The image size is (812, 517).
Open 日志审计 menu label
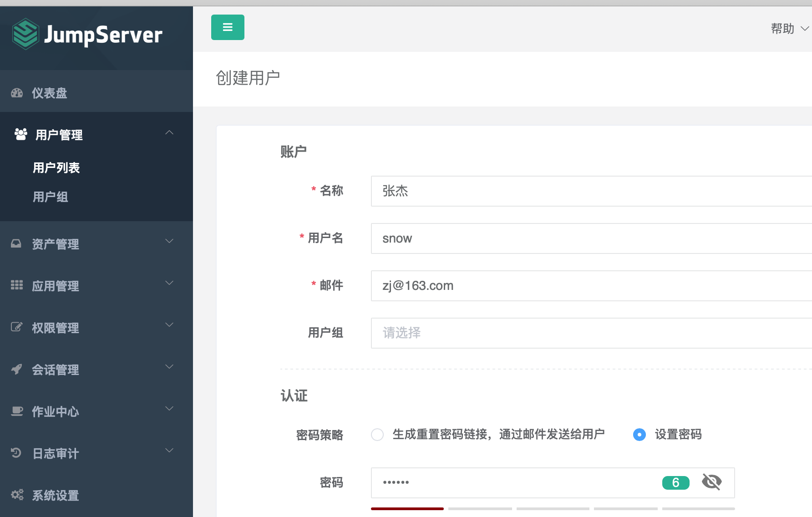pyautogui.click(x=56, y=454)
